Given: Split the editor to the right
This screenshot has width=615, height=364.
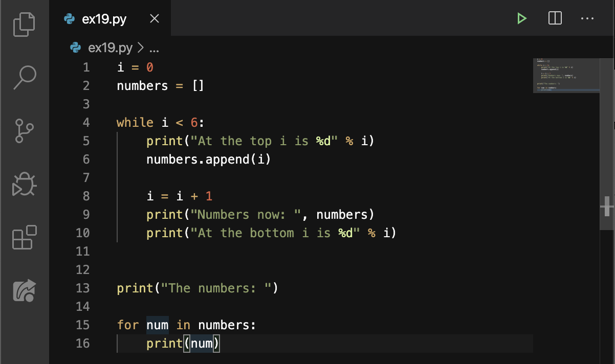Looking at the screenshot, I should click(x=555, y=19).
